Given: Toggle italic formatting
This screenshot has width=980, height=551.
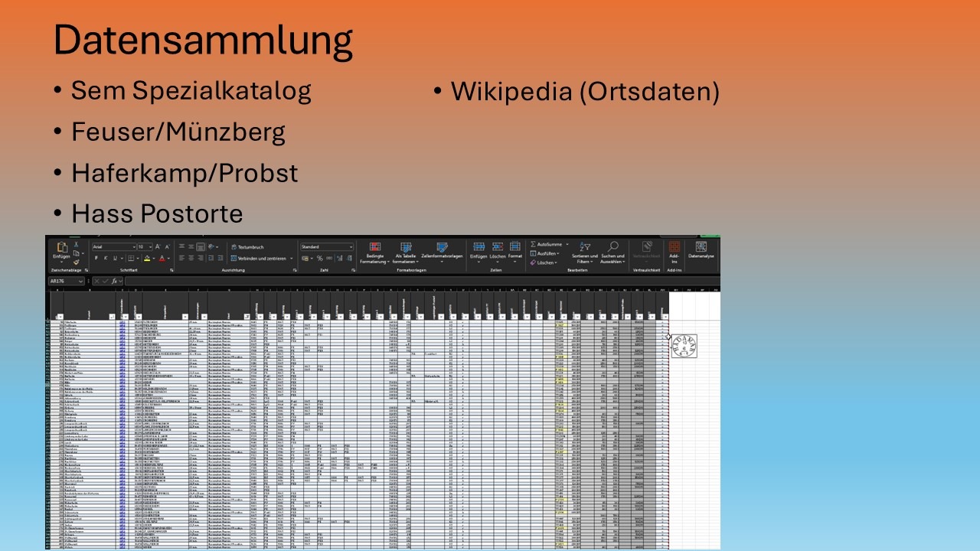Looking at the screenshot, I should 106,259.
